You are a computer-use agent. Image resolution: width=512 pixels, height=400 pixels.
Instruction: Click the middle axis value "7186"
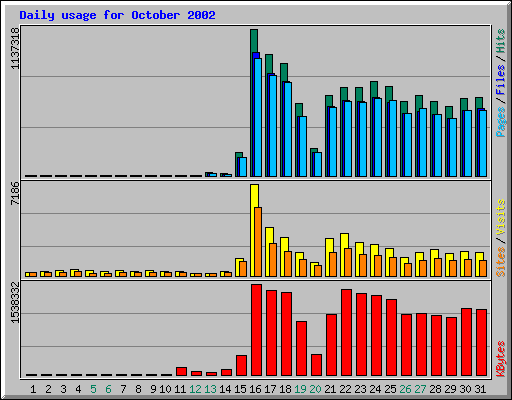pyautogui.click(x=15, y=194)
